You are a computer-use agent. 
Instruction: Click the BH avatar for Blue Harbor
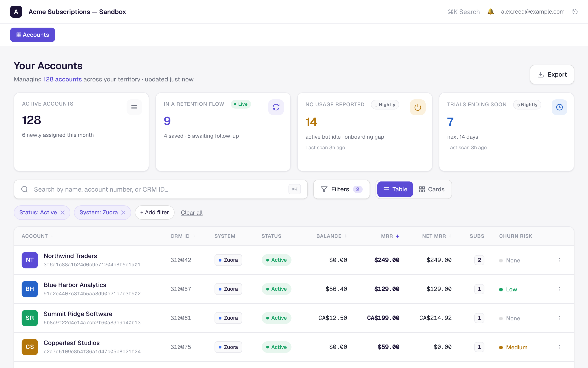tap(30, 289)
